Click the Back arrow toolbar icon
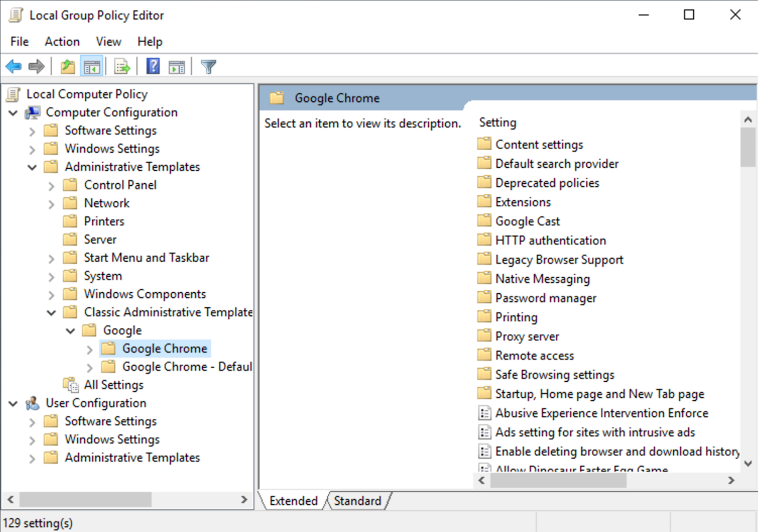This screenshot has width=758, height=532. pos(14,67)
